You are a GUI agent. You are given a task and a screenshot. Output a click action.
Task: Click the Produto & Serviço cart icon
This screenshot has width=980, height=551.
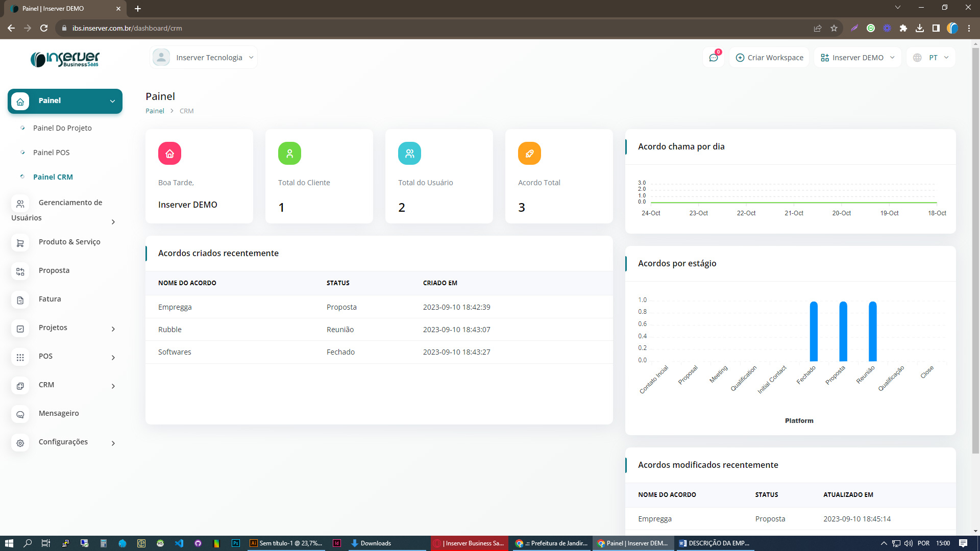[x=20, y=243]
